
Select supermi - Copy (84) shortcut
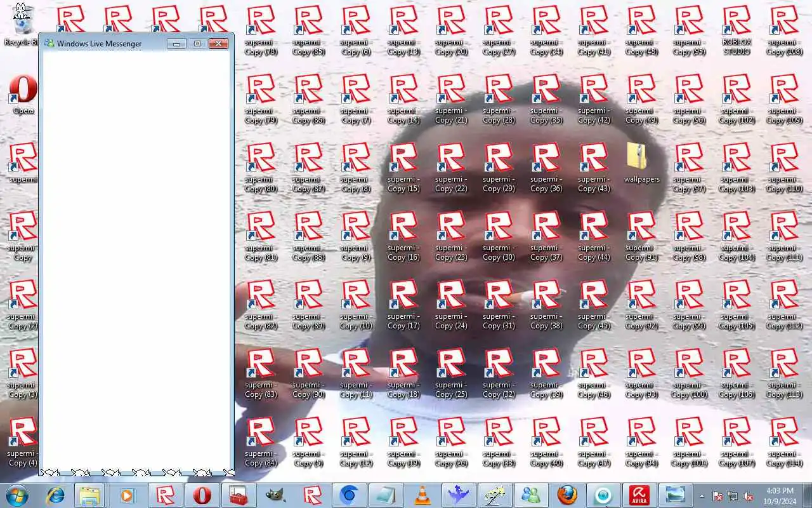261,441
